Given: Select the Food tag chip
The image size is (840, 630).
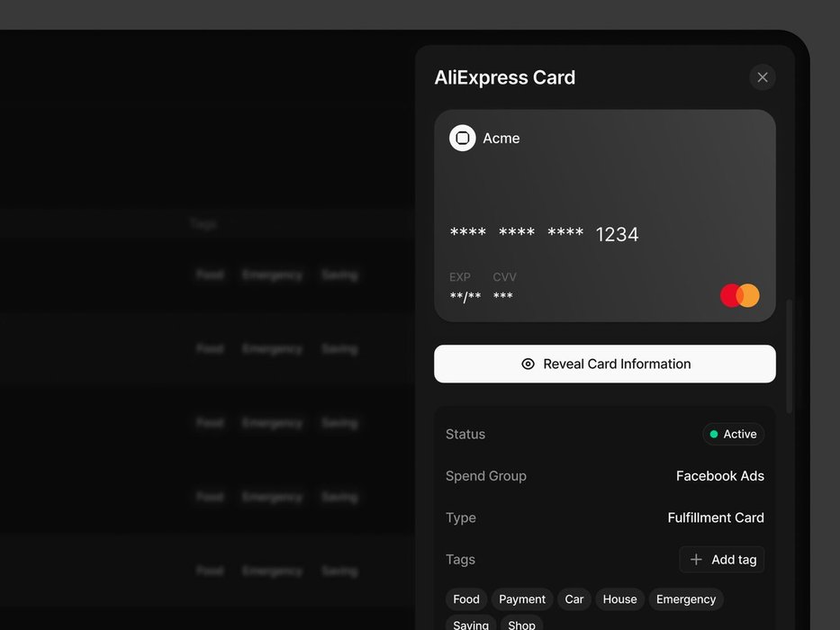Looking at the screenshot, I should tap(466, 599).
